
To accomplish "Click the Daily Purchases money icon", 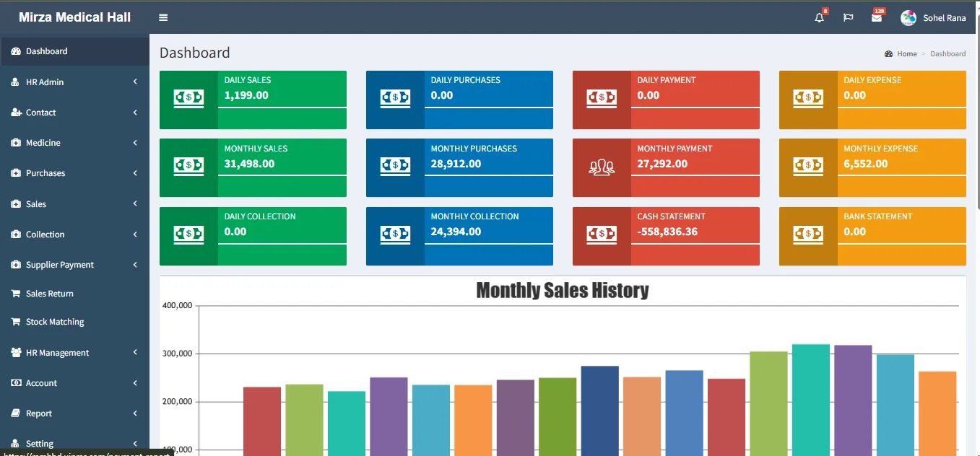I will [395, 98].
